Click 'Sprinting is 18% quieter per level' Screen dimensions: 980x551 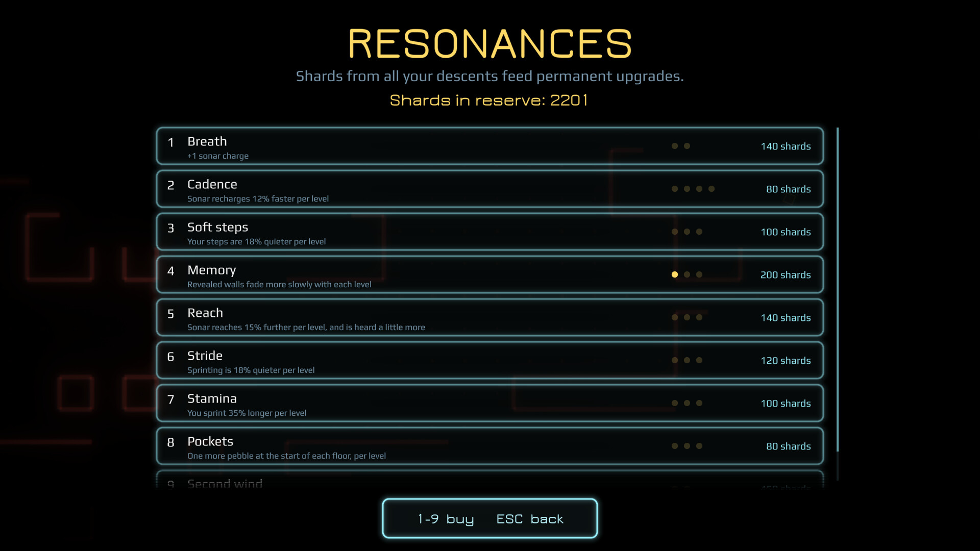pos(251,370)
